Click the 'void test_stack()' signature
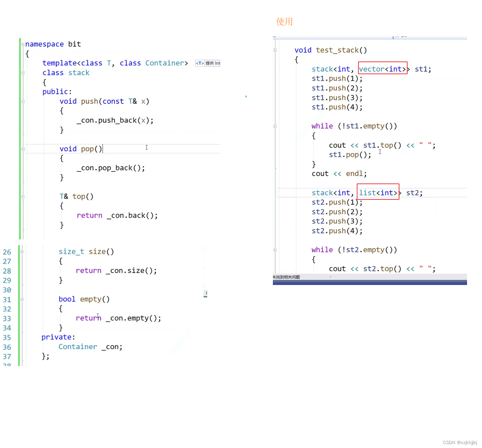Screen dimensions: 482x448 331,50
